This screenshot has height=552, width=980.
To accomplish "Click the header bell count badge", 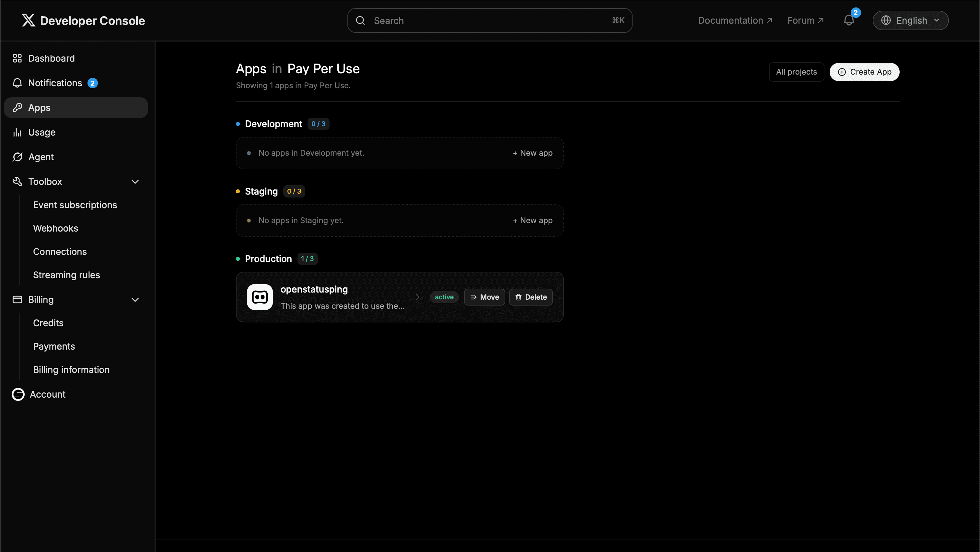I will [856, 13].
